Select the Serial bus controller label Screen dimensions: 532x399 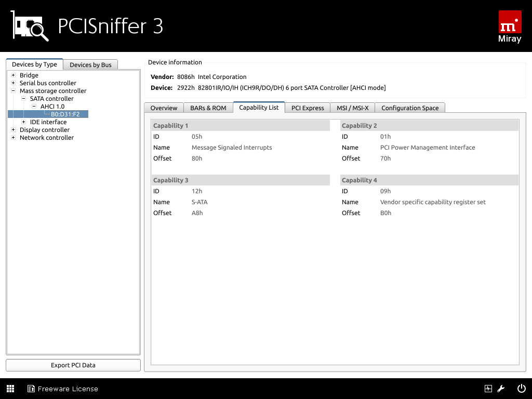[x=48, y=83]
